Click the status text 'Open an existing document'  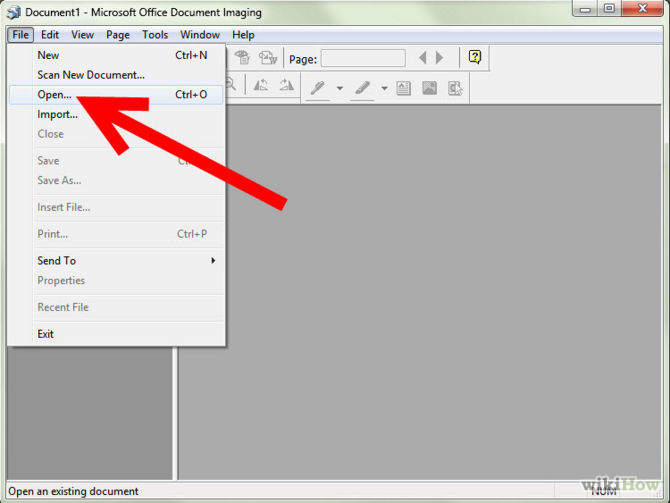73,491
